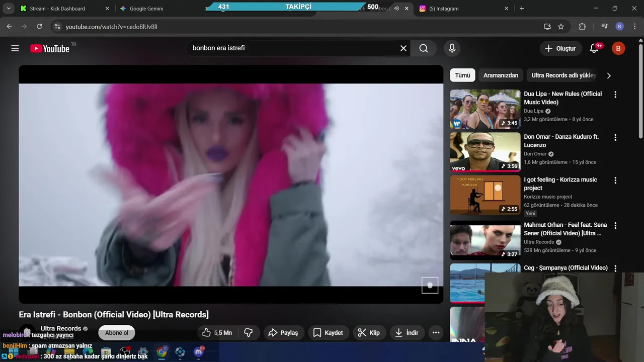The height and width of the screenshot is (362, 644).
Task: Go back with the browser arrow
Action: [x=9, y=27]
